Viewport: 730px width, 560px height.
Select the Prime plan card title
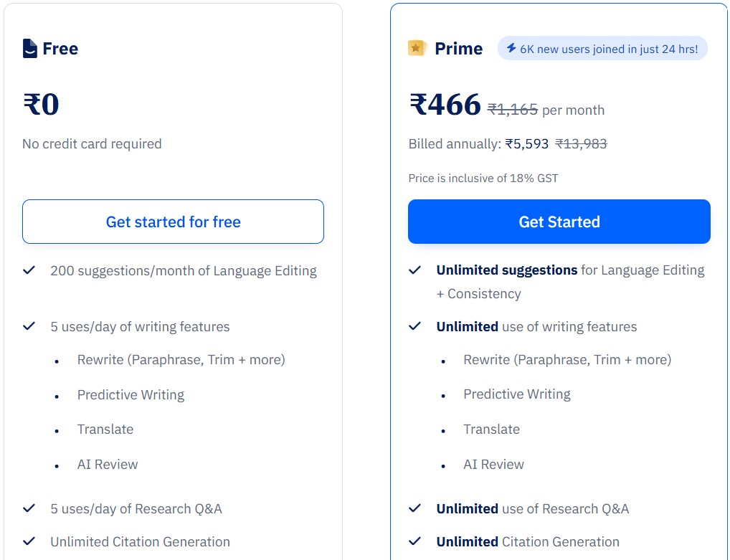point(459,48)
